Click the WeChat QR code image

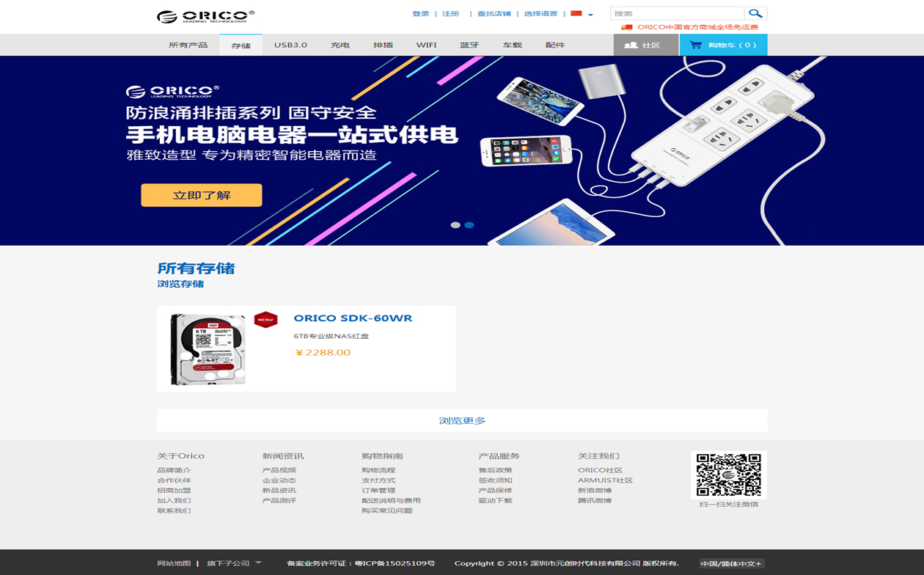728,475
